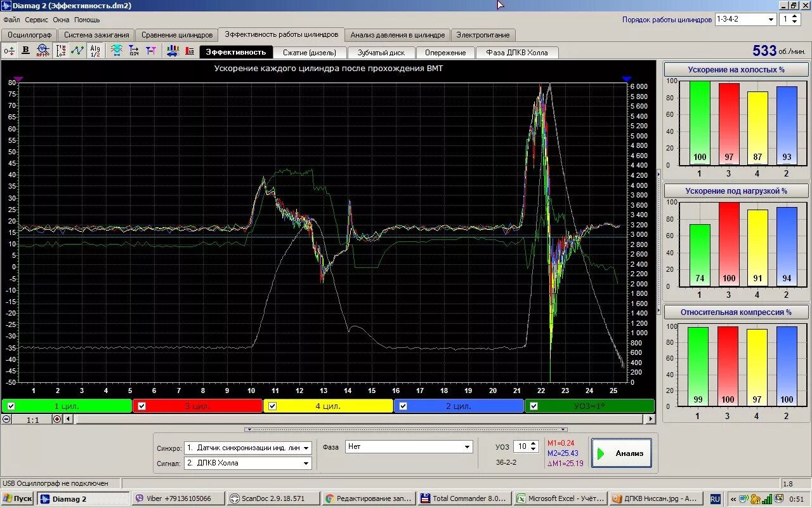This screenshot has width=812, height=508.
Task: Toggle the RPM scale icon
Action: click(61, 51)
